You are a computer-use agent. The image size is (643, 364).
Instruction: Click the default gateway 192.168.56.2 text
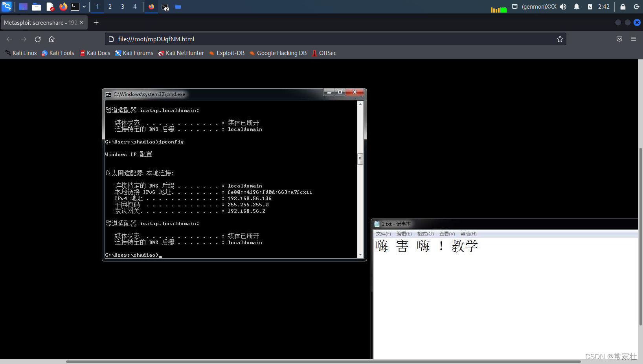(x=246, y=211)
